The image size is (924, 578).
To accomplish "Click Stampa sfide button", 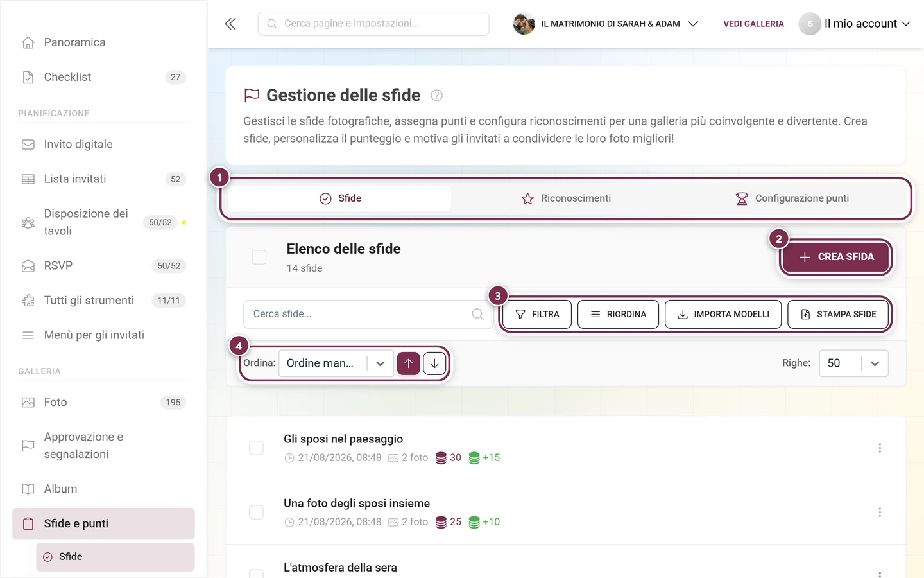I will click(x=838, y=315).
